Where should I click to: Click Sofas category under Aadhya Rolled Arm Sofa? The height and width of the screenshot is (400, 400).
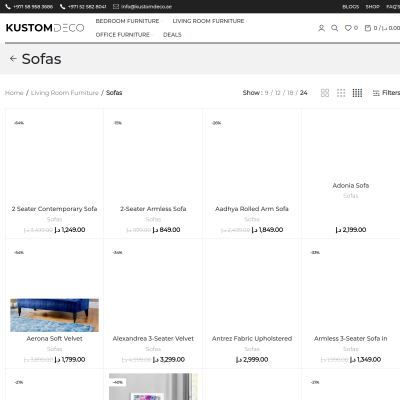(x=252, y=219)
